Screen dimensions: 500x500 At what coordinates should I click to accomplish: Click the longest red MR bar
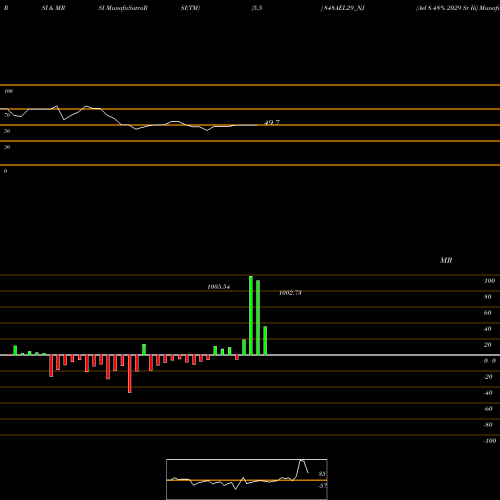click(x=130, y=374)
